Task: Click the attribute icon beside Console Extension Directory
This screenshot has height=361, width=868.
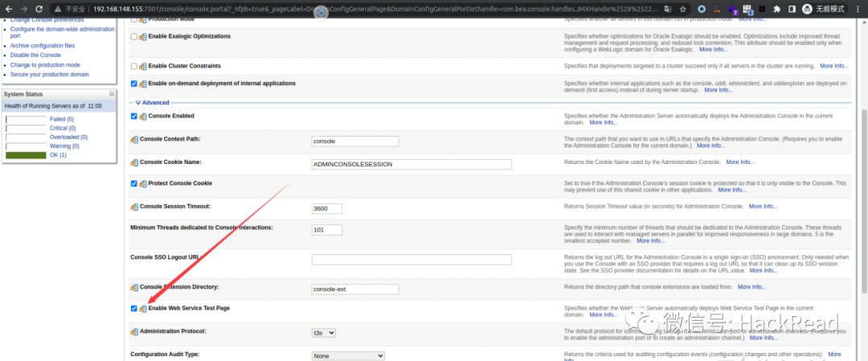Action: [134, 288]
